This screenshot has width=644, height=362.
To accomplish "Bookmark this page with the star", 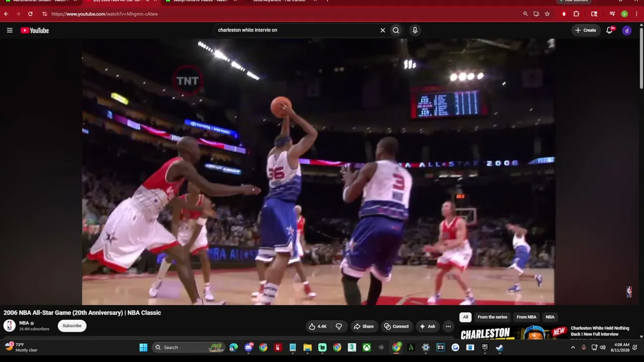I will (x=547, y=14).
